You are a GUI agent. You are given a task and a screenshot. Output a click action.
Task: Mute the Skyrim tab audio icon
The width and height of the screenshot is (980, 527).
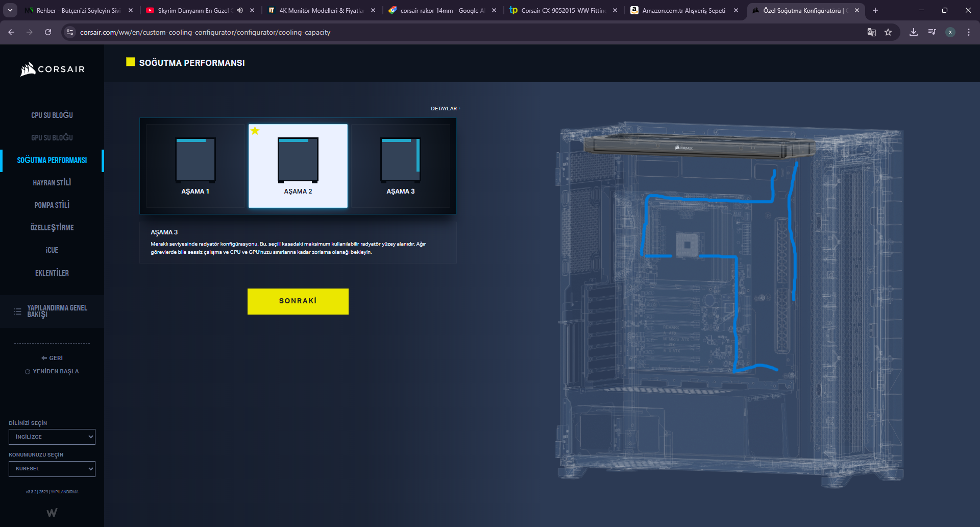[x=240, y=10]
